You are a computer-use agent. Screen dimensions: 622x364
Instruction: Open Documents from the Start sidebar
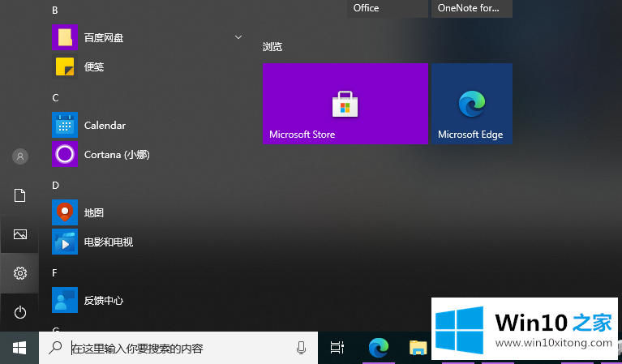click(x=19, y=195)
